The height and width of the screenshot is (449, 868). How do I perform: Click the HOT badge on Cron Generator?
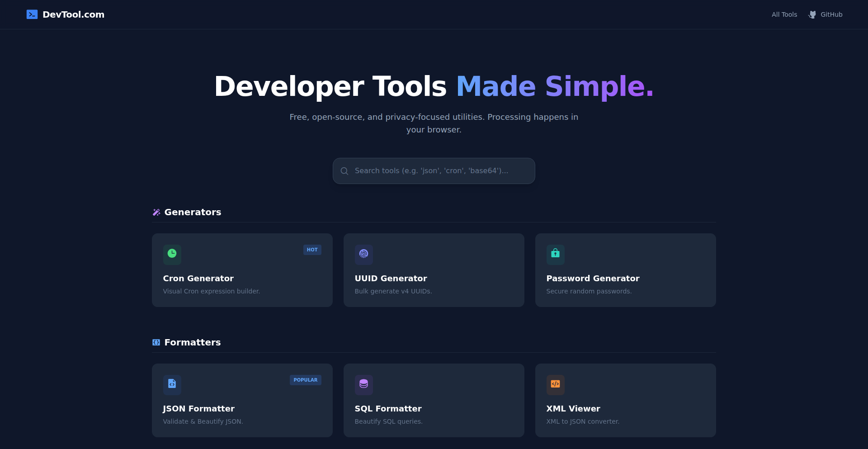(312, 250)
